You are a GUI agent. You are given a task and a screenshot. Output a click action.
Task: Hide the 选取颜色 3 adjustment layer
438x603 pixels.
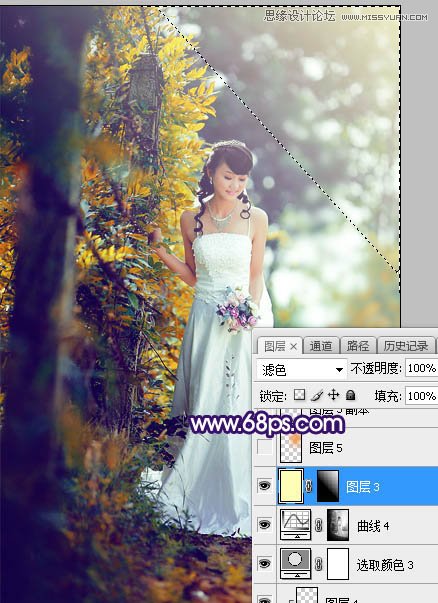pyautogui.click(x=264, y=563)
